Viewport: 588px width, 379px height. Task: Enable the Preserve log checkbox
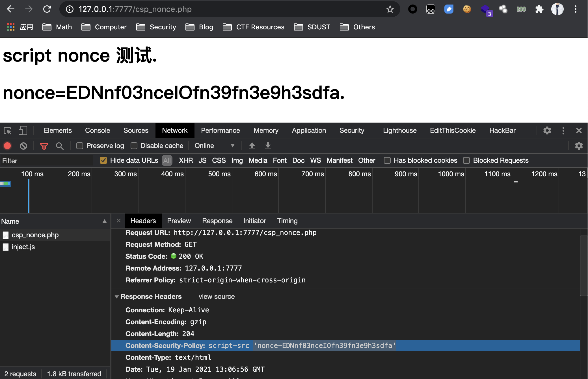tap(80, 146)
